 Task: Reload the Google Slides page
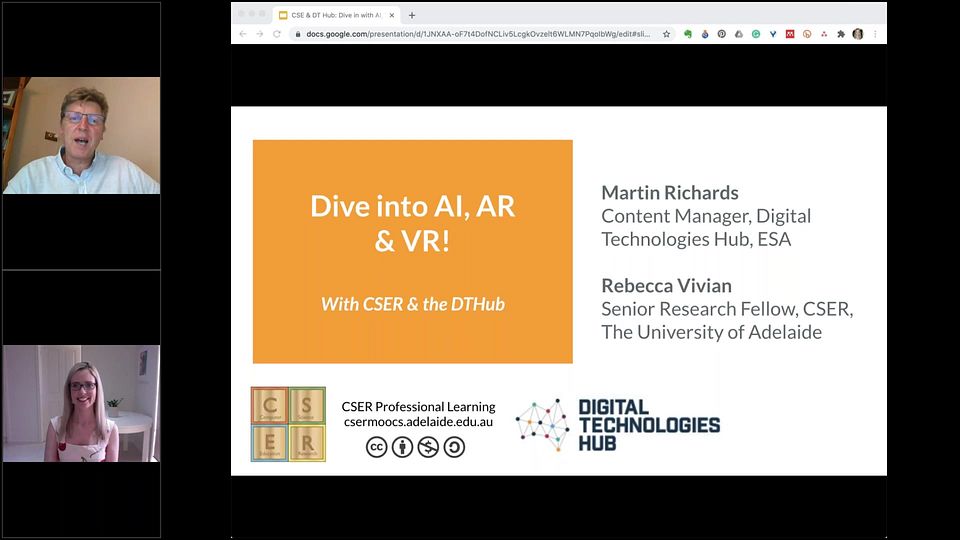tap(276, 34)
